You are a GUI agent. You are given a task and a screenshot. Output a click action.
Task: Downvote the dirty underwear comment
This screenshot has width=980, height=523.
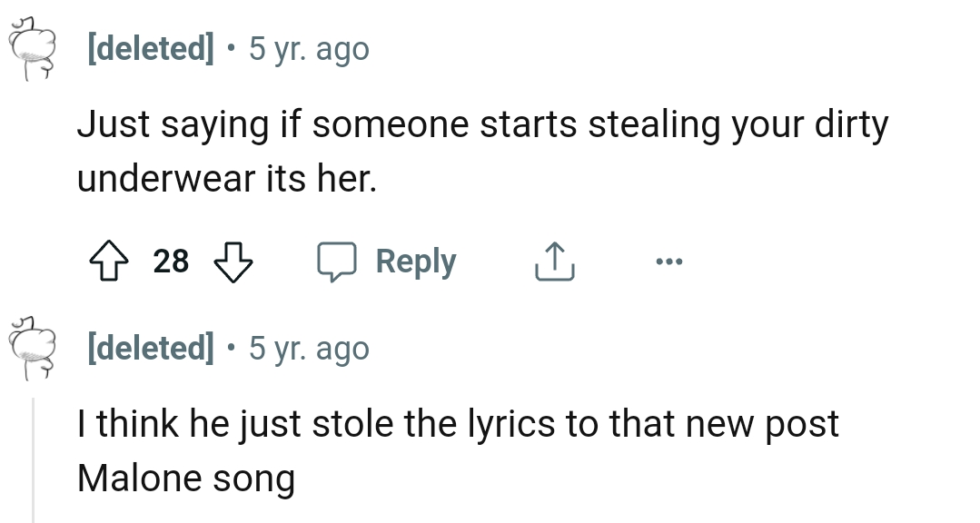[233, 261]
